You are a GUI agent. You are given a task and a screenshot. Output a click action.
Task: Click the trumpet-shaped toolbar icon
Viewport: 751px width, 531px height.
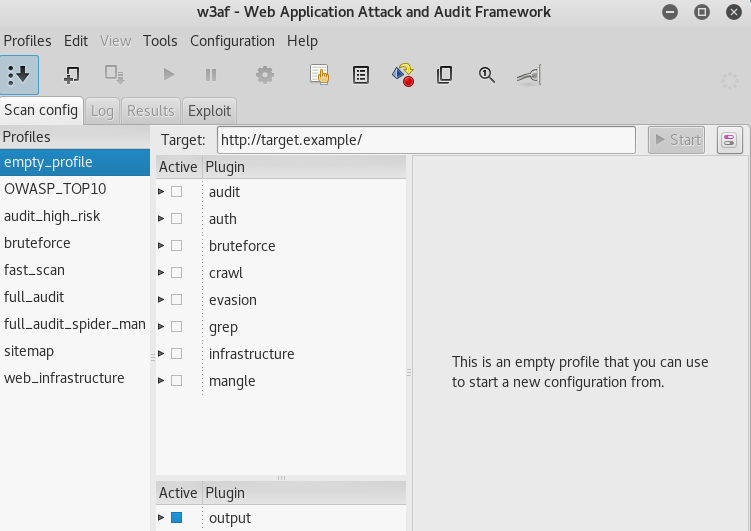(529, 75)
